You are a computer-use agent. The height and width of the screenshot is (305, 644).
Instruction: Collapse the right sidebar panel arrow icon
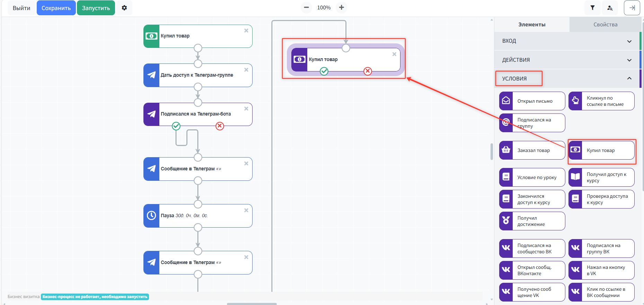pyautogui.click(x=632, y=8)
